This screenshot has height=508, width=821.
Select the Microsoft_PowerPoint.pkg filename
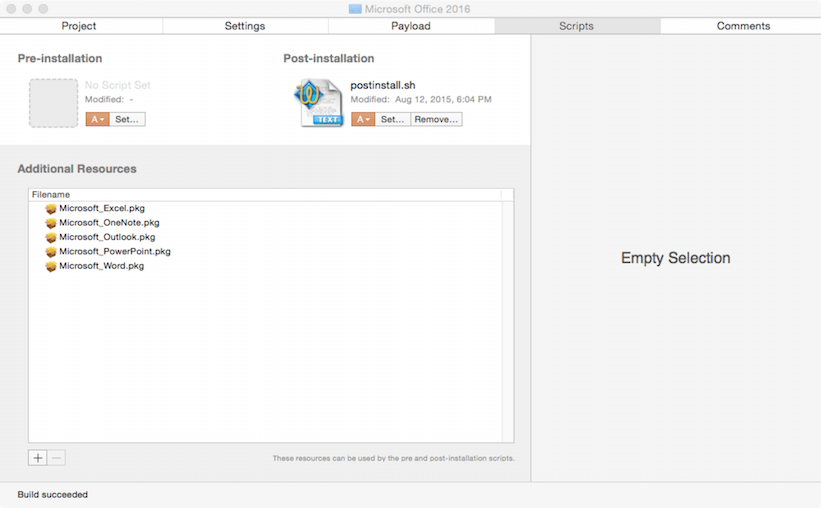(x=115, y=251)
